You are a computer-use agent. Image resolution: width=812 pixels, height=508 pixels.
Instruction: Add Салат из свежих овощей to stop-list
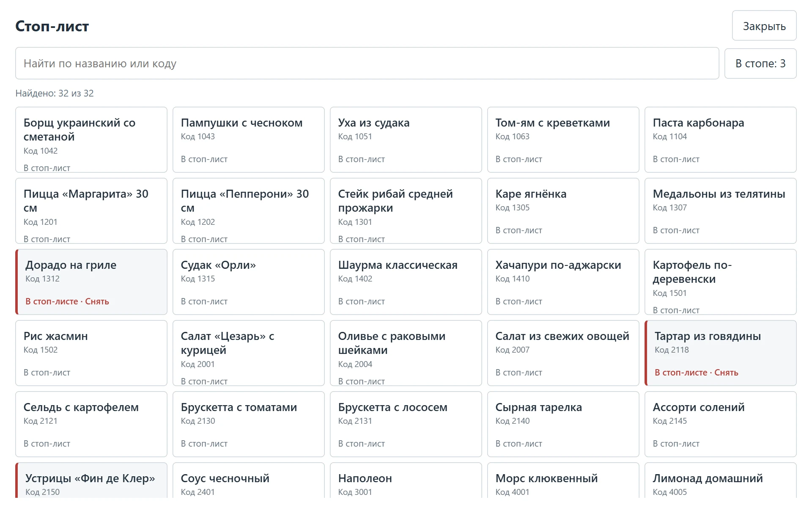coord(563,353)
